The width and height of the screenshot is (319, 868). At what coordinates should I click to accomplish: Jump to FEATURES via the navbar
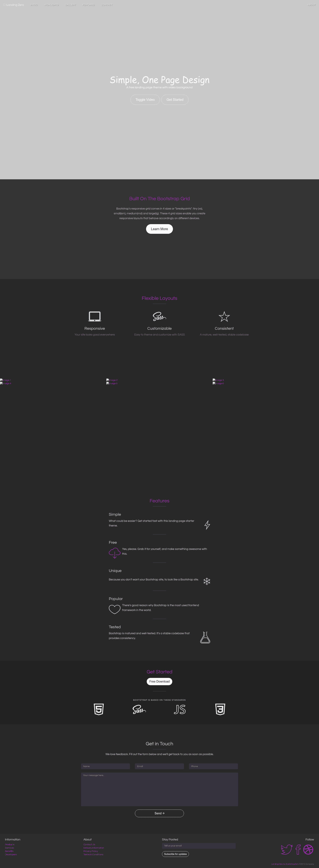pos(89,5)
